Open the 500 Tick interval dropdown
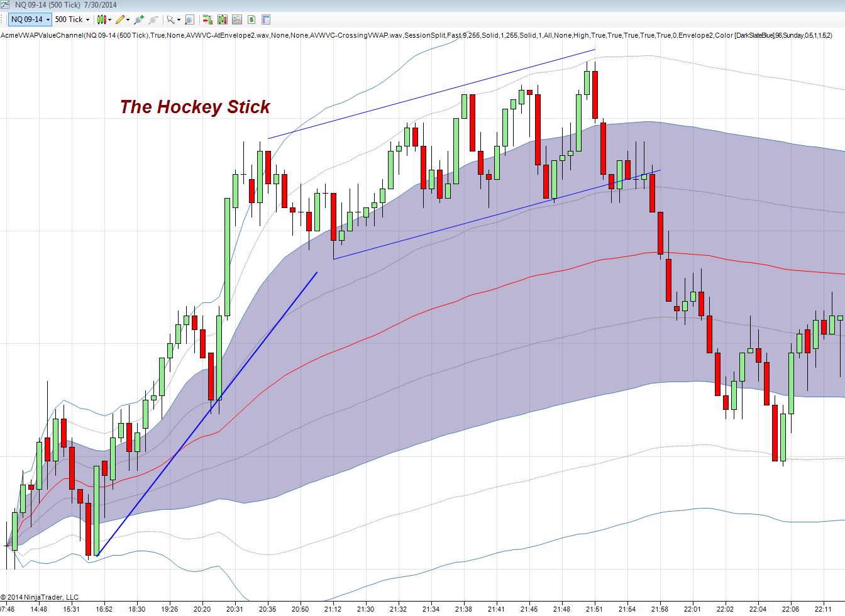This screenshot has width=845, height=616. pos(72,19)
